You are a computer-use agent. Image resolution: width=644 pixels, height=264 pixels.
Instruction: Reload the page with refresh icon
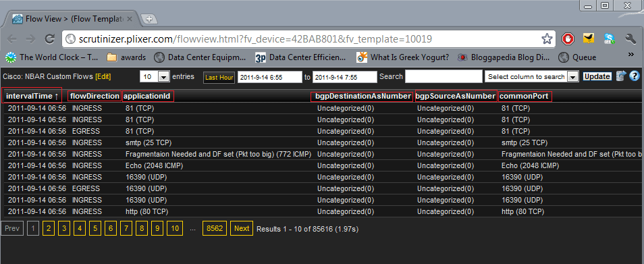tap(50, 39)
